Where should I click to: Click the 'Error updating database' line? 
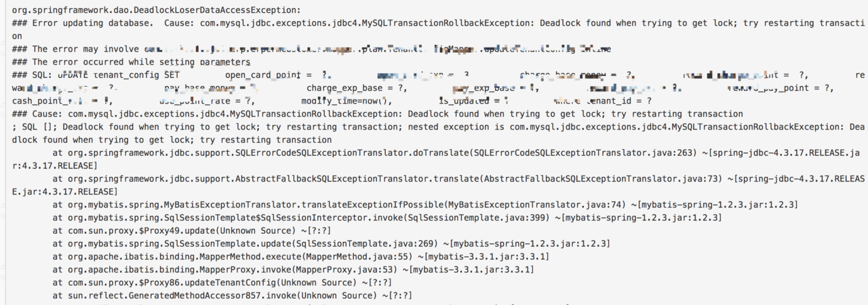(x=439, y=23)
